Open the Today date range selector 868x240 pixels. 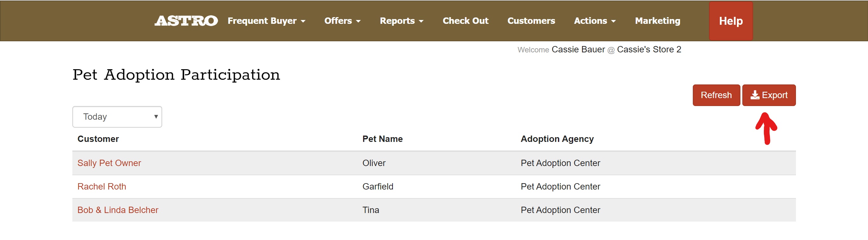(117, 117)
